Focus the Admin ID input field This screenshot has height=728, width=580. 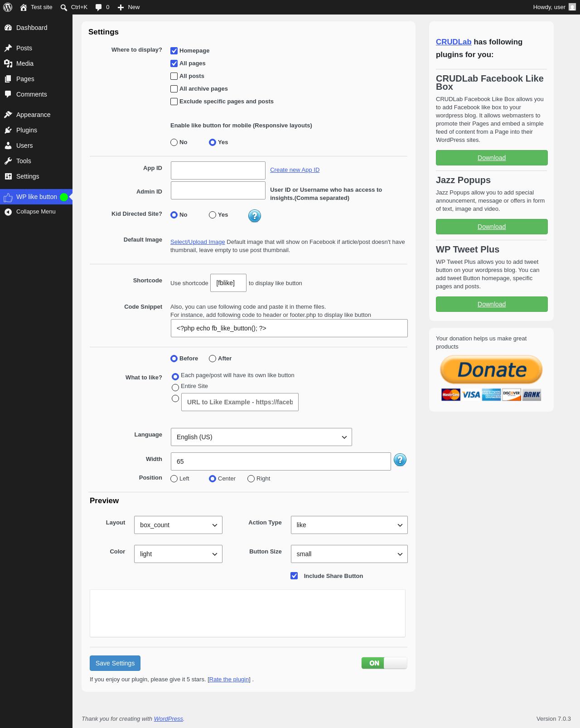click(x=218, y=190)
